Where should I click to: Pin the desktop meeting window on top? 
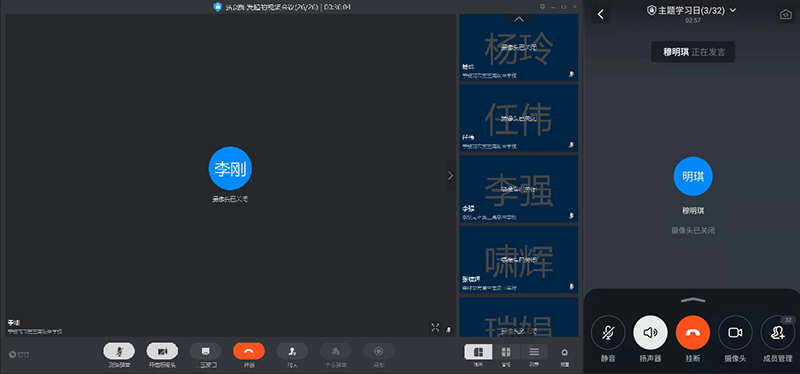click(542, 7)
